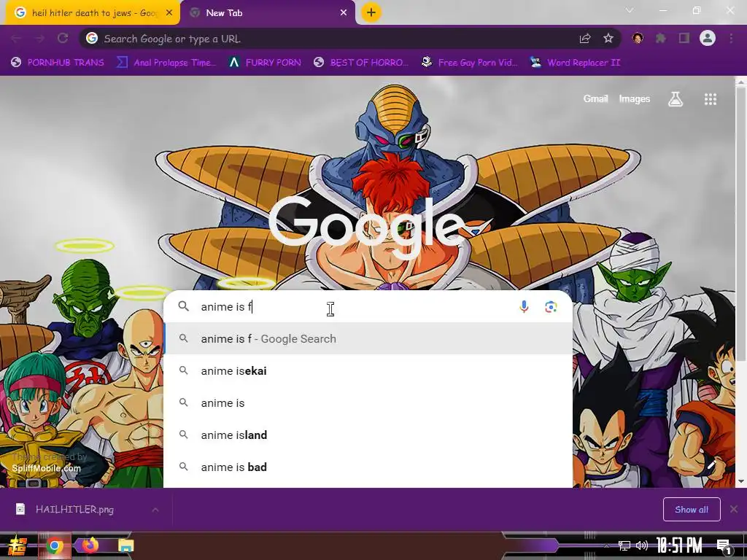
Task: Select the plain 'anime is' suggestion
Action: (x=368, y=402)
